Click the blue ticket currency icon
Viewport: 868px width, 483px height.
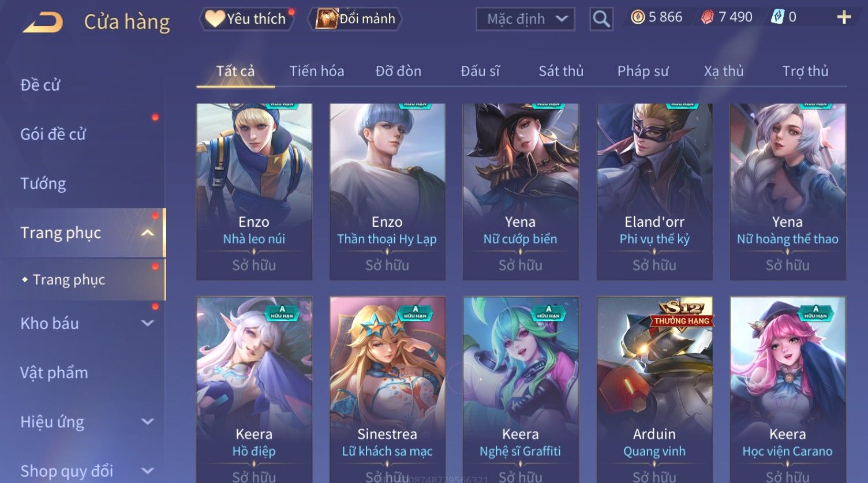[x=777, y=17]
